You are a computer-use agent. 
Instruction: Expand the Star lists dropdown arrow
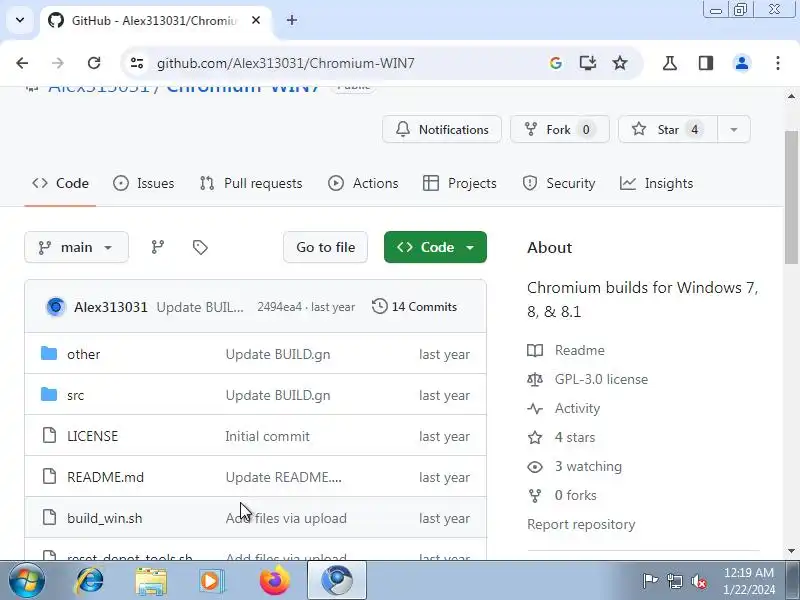734,130
